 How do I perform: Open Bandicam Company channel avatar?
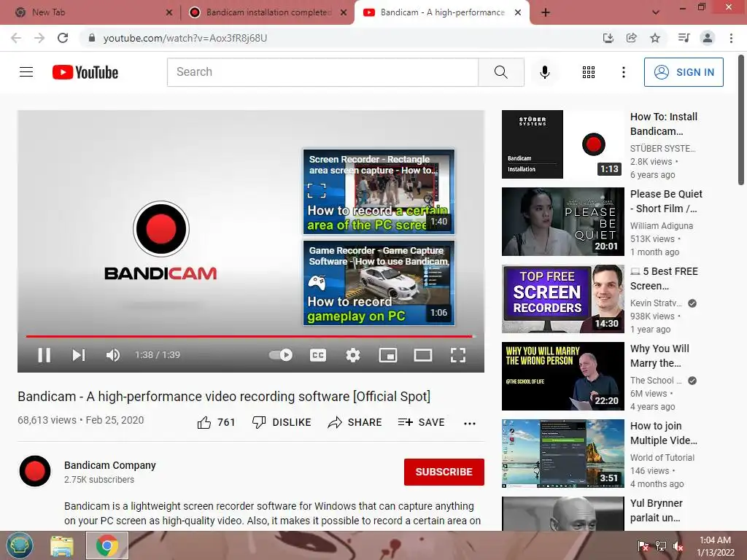coord(35,472)
